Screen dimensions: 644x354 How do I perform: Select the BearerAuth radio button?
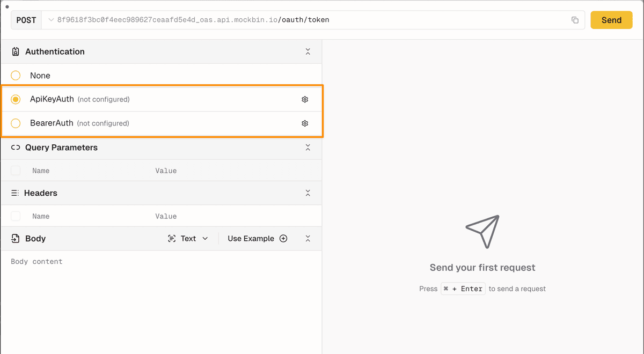point(16,123)
